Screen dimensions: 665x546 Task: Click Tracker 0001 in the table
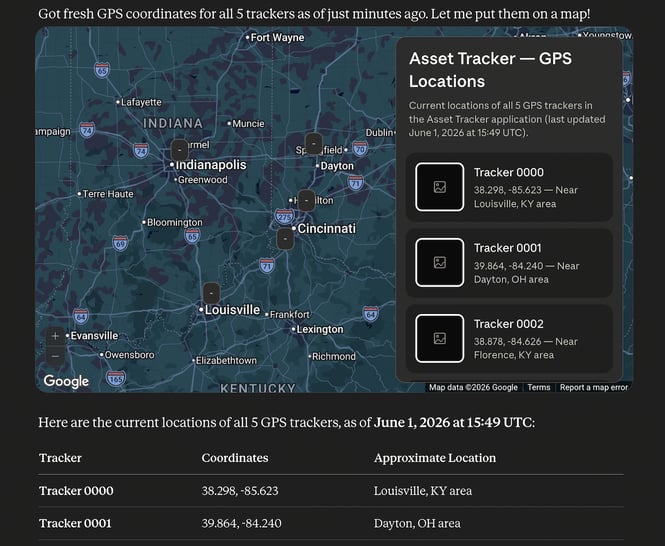coord(75,523)
